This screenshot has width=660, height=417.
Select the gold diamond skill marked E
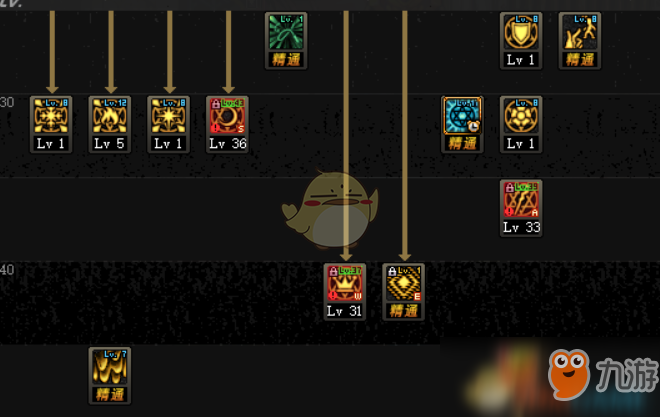404,283
